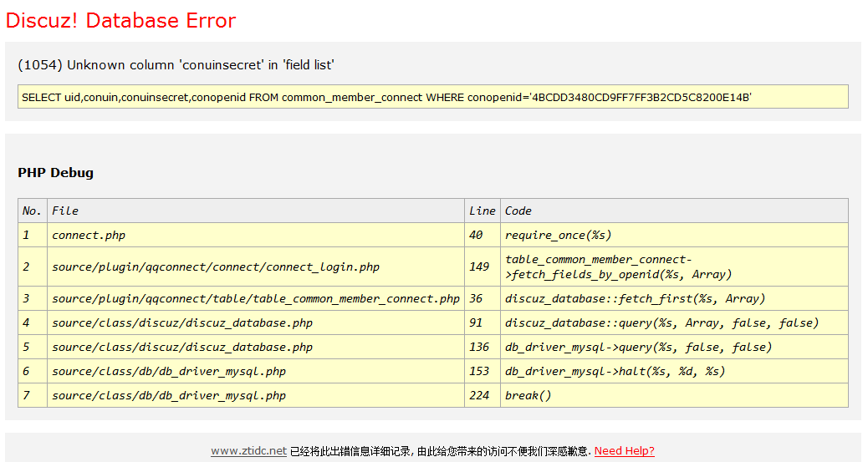
Task: Click line number 136
Action: [x=483, y=348]
